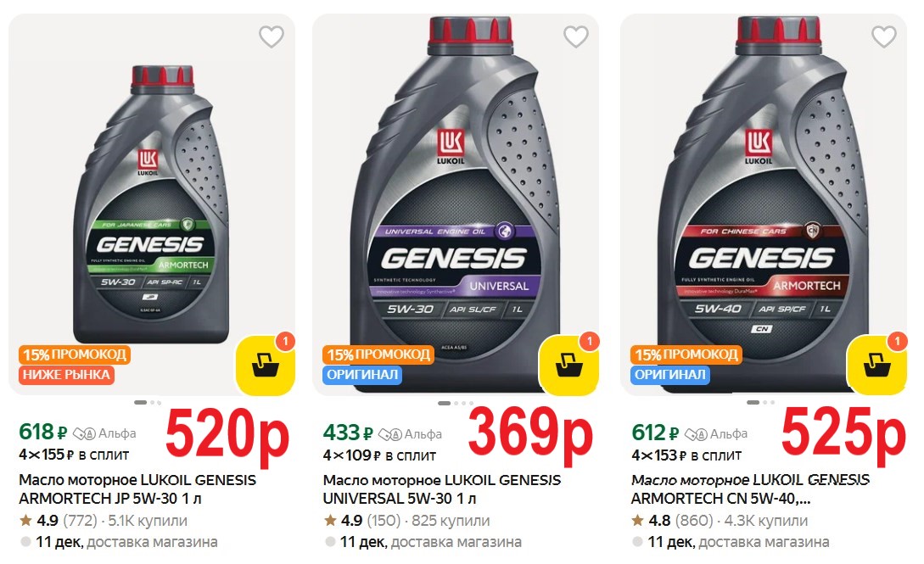This screenshot has width=924, height=564.
Task: Click Alfa card icon beside 433 ₽ price
Action: [389, 434]
